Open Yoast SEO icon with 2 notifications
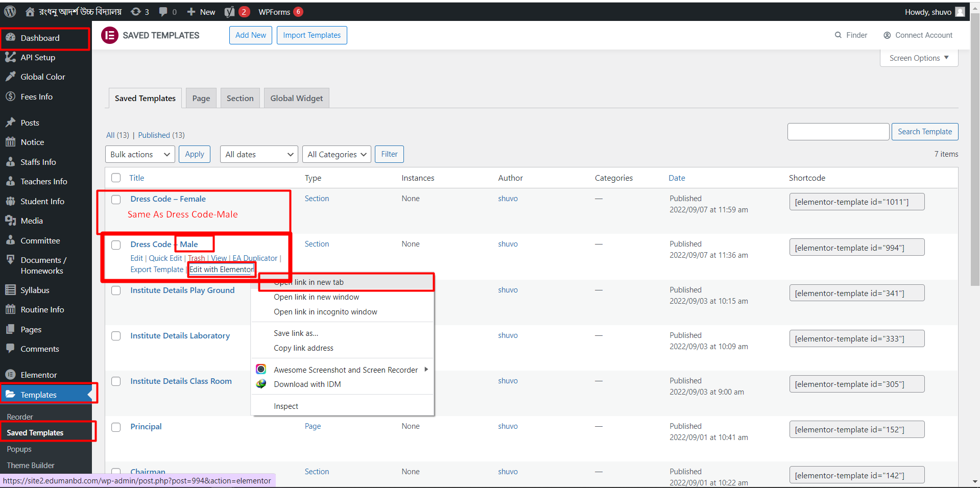Viewport: 980px width, 488px height. 230,12
